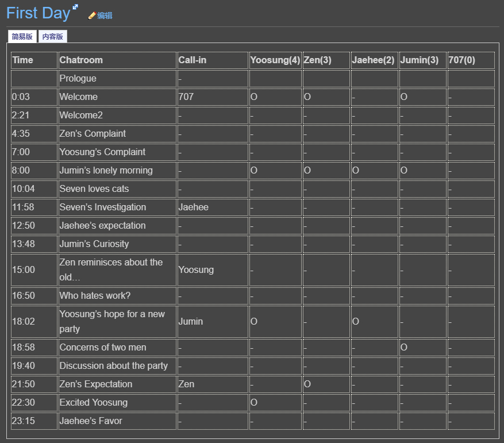504x443 pixels.
Task: Select the 15:00 time cell
Action: [34, 269]
